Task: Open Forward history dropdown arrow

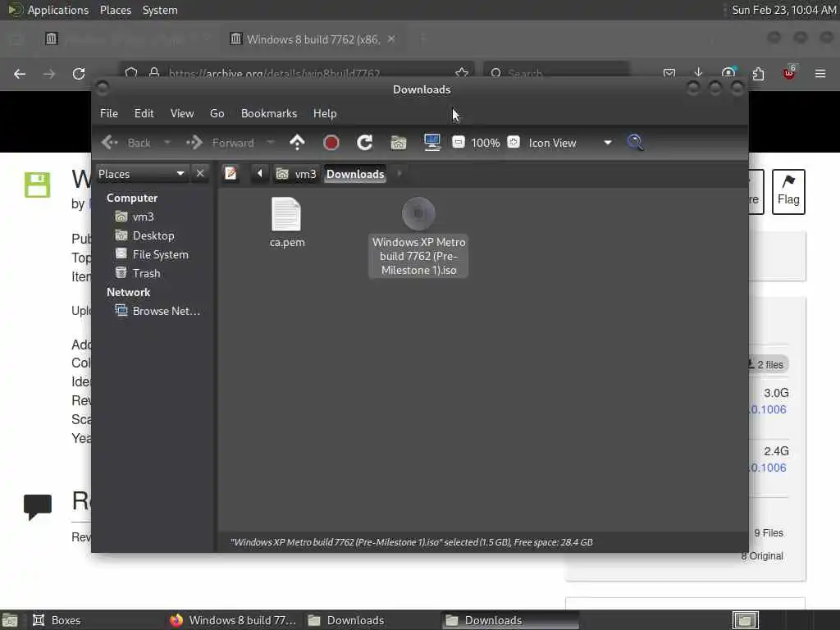Action: (x=271, y=143)
